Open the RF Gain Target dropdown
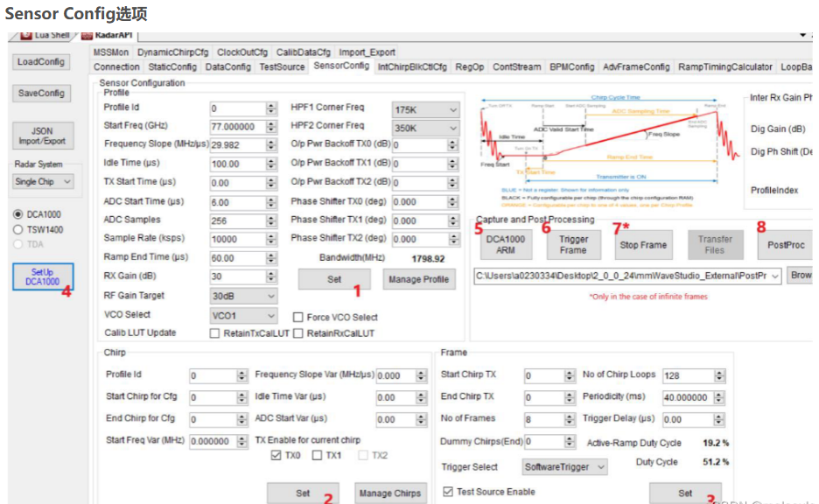819x504 pixels. (243, 296)
